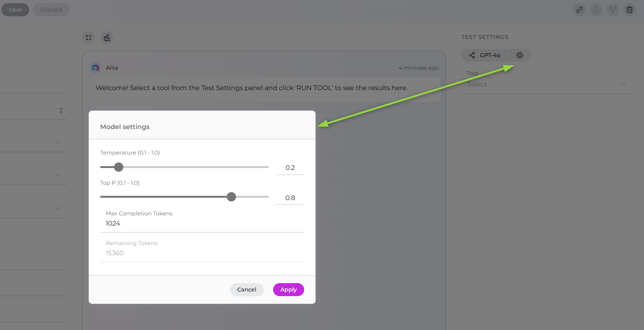Focus the Top P value field showing 0.8

pos(290,198)
